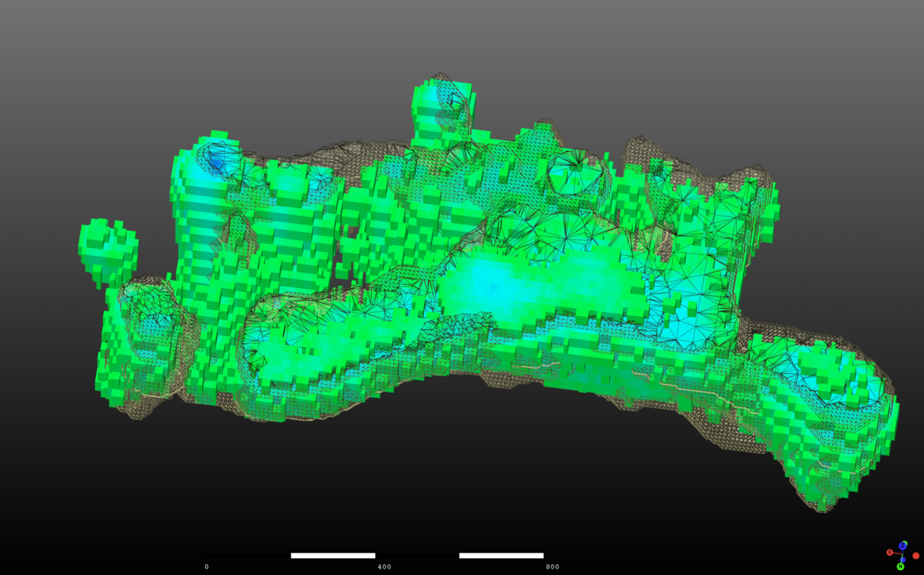The image size is (924, 575).
Task: Click the "800" scale bar label
Action: (x=553, y=567)
